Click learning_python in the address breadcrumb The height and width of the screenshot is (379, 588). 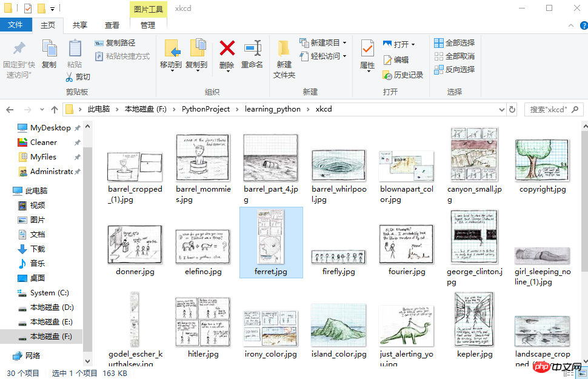coord(273,109)
